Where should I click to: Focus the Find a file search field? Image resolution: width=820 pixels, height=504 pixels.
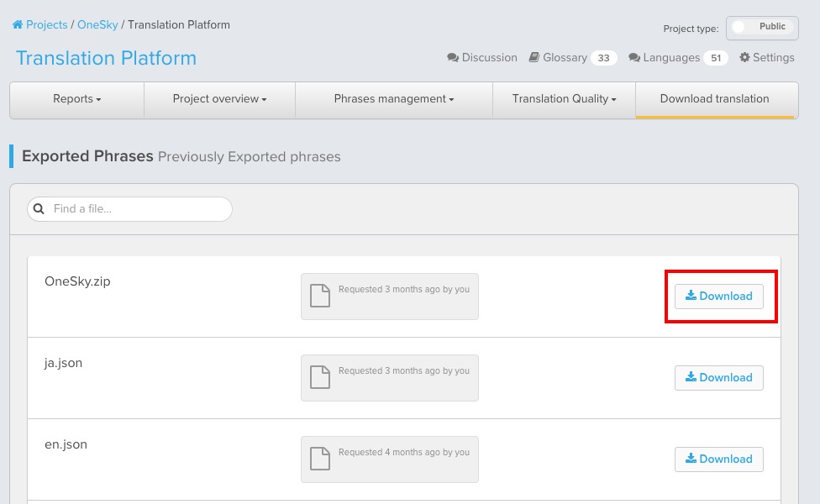[x=129, y=209]
